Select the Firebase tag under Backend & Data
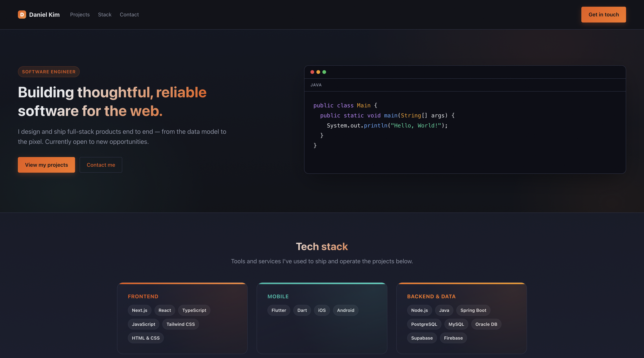 point(453,338)
